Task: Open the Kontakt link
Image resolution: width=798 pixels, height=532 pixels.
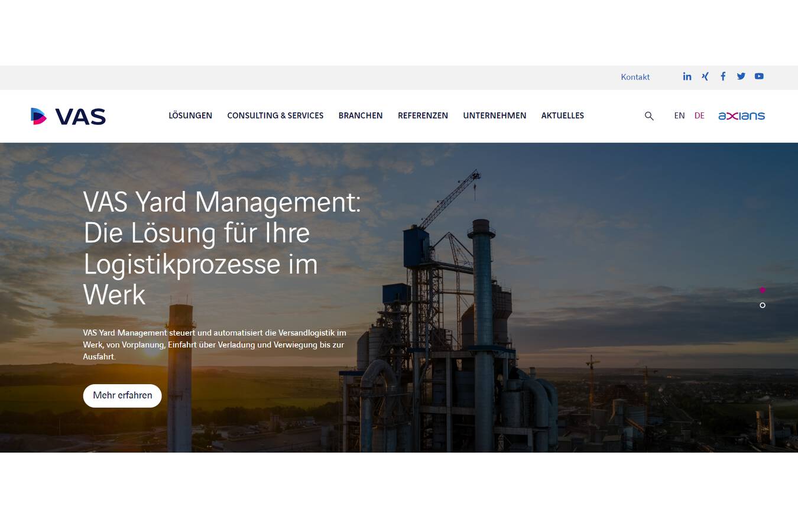Action: pos(635,77)
